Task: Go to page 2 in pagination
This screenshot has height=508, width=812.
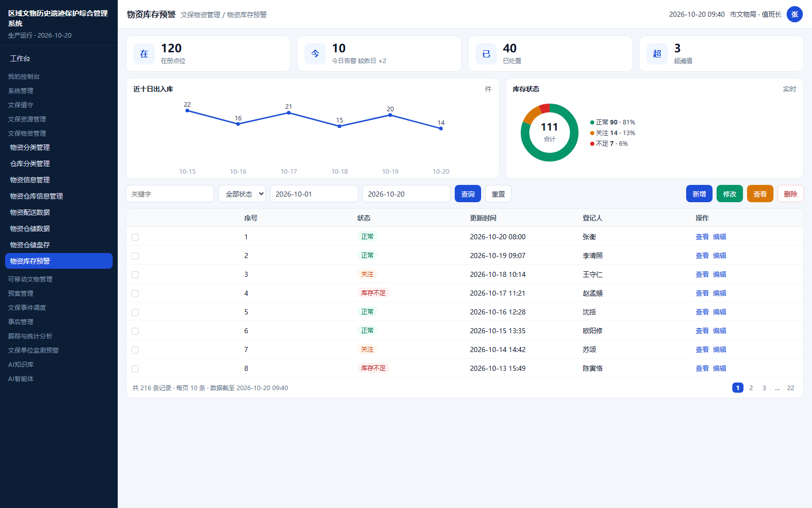Action: click(x=751, y=388)
